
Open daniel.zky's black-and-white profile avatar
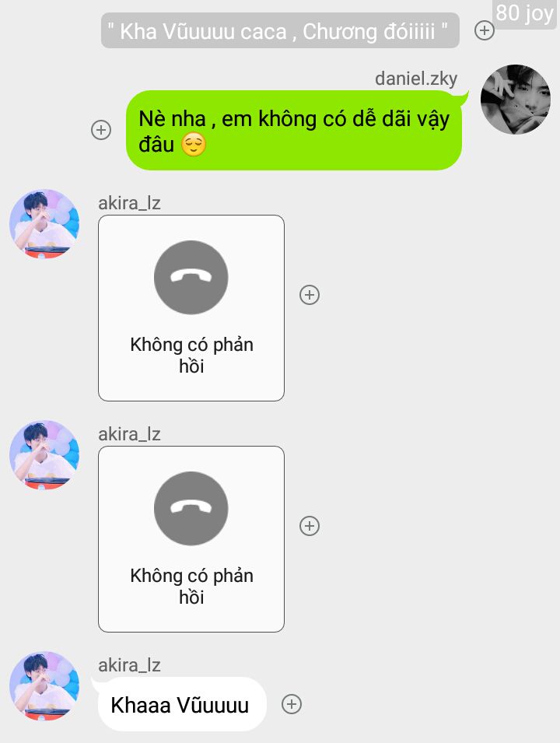(516, 100)
